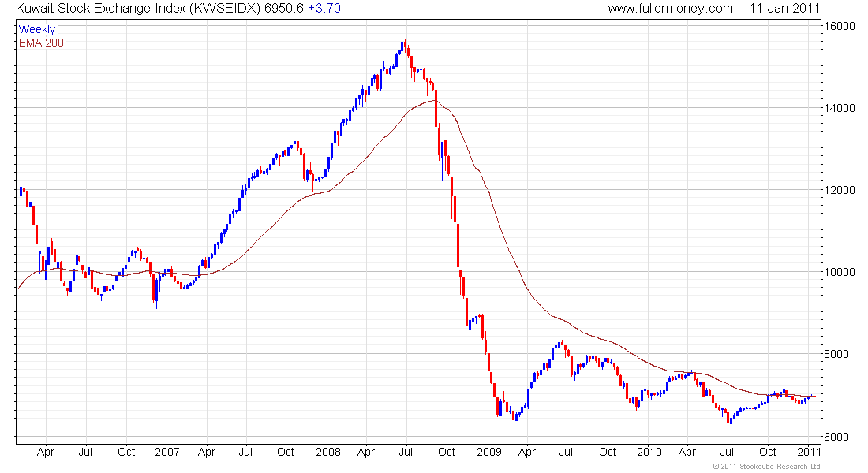
Task: Click the Apr axis label belonging to 2009
Action: coord(527,452)
